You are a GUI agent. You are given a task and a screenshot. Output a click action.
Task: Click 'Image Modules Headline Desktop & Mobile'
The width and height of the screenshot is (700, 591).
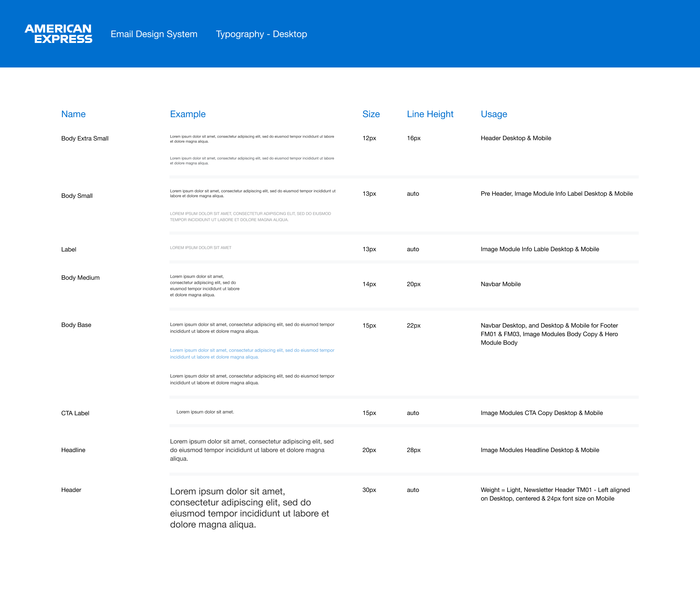click(x=540, y=450)
